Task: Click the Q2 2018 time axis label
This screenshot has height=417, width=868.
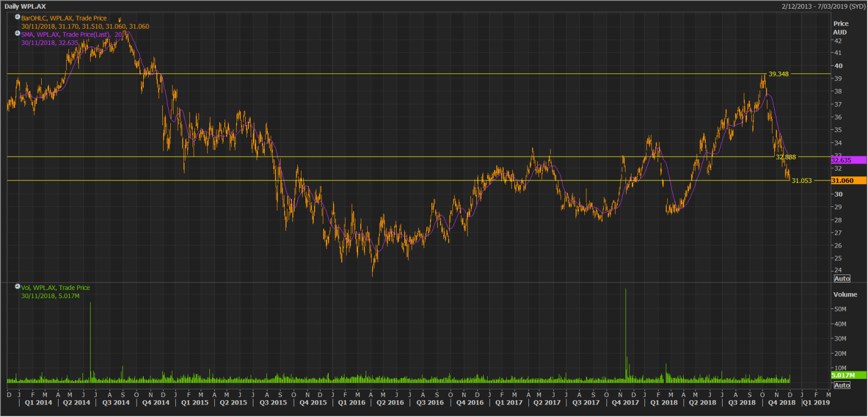Action: pyautogui.click(x=703, y=402)
